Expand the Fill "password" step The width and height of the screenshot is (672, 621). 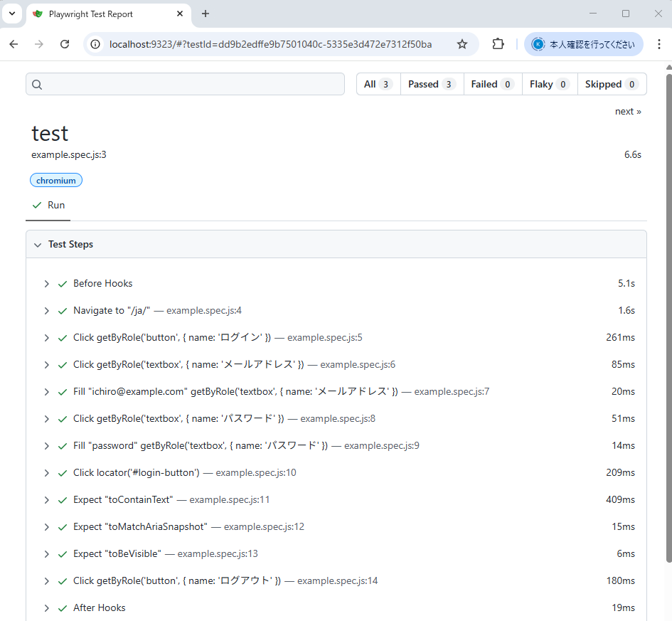[47, 446]
